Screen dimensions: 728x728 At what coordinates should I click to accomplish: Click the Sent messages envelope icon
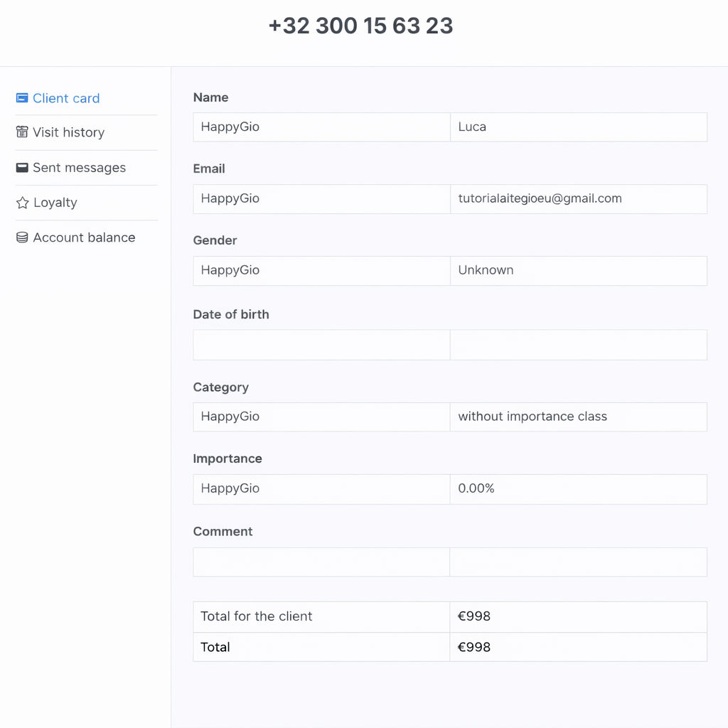(x=22, y=168)
